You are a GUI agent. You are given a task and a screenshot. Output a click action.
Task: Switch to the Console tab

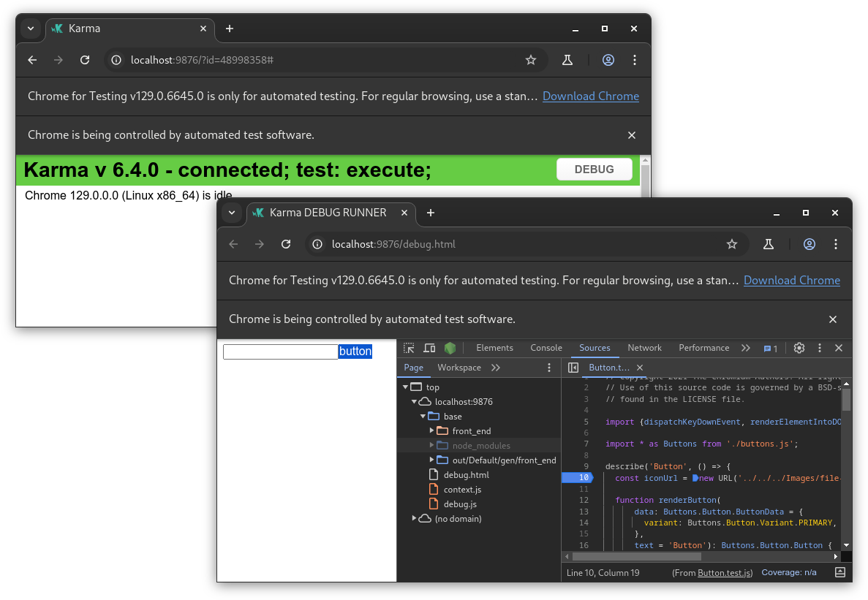[x=546, y=348]
